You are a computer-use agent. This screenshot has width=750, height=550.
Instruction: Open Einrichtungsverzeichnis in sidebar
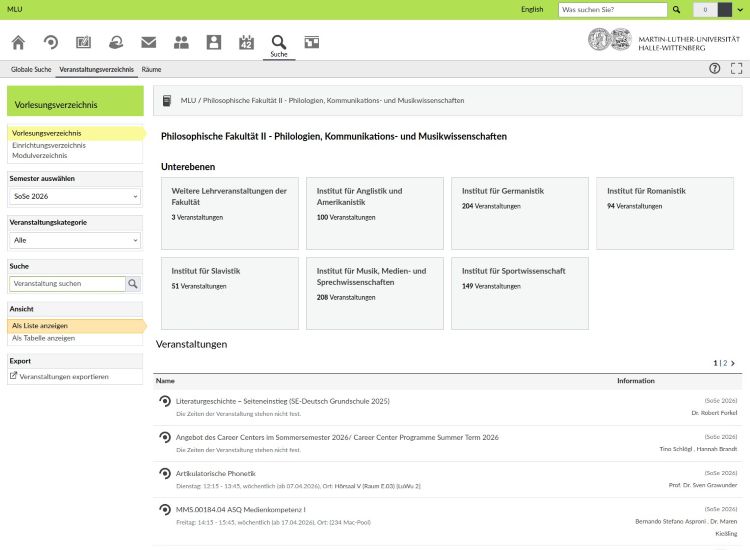coord(49,145)
